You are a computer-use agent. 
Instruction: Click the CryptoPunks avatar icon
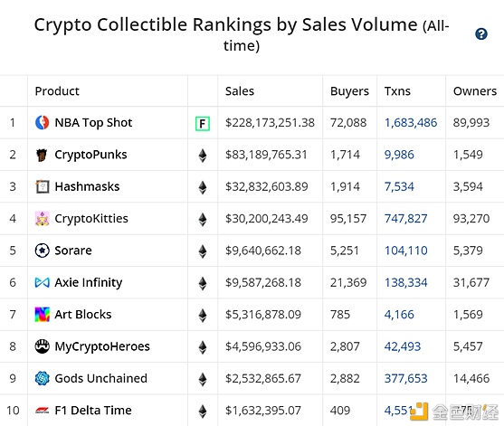point(42,155)
